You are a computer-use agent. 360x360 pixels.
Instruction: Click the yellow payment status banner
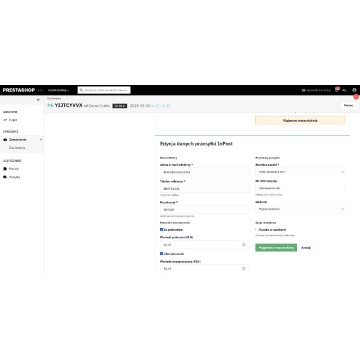[x=300, y=120]
